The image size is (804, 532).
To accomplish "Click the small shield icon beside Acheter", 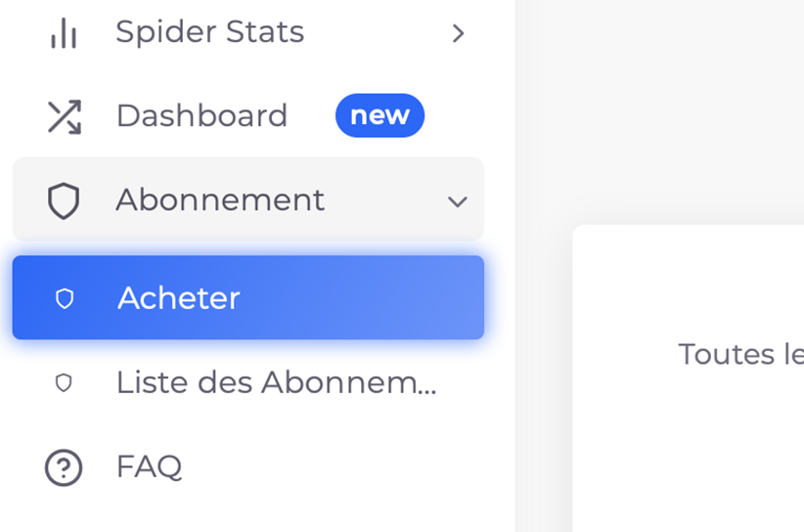I will click(65, 298).
